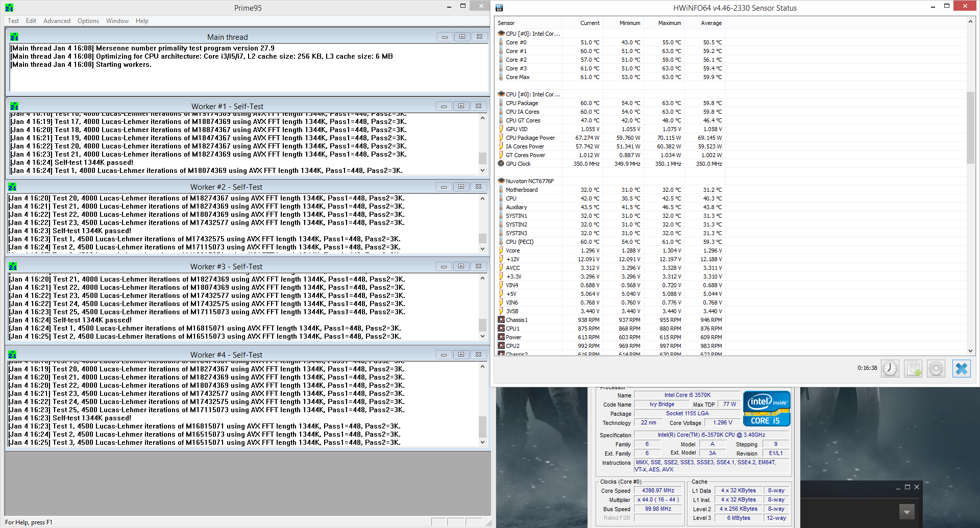Click Worker #4 scroll-up arrow

[x=482, y=366]
